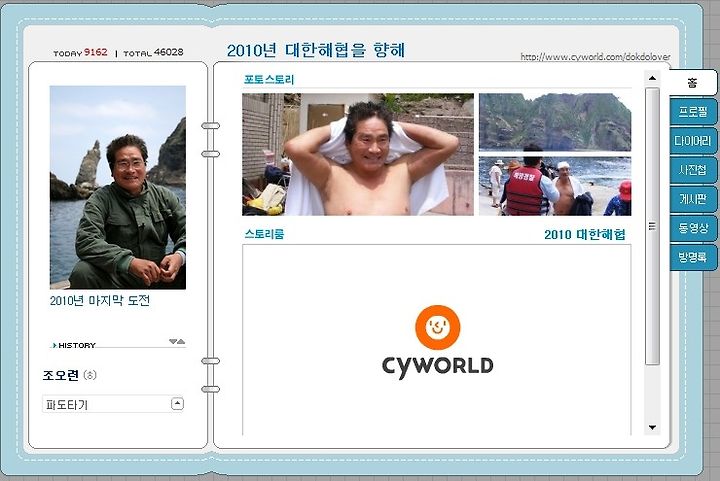
Task: Expand the 파도타기 dropdown arrow
Action: coord(177,404)
